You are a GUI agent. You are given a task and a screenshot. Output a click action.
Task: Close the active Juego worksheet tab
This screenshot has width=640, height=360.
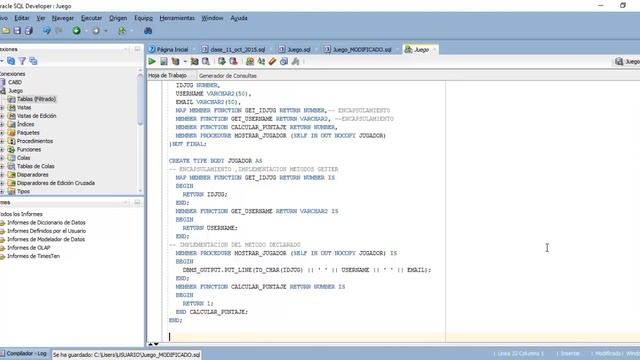point(434,49)
